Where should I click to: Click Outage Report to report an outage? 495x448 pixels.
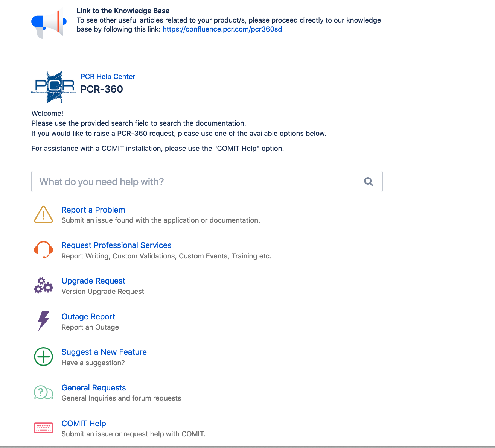88,316
